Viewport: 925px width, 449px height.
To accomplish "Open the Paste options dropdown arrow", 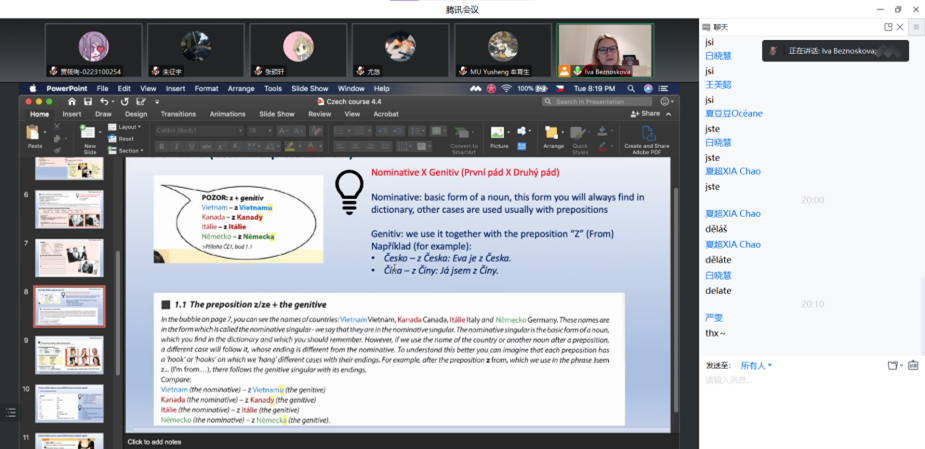I will (44, 130).
